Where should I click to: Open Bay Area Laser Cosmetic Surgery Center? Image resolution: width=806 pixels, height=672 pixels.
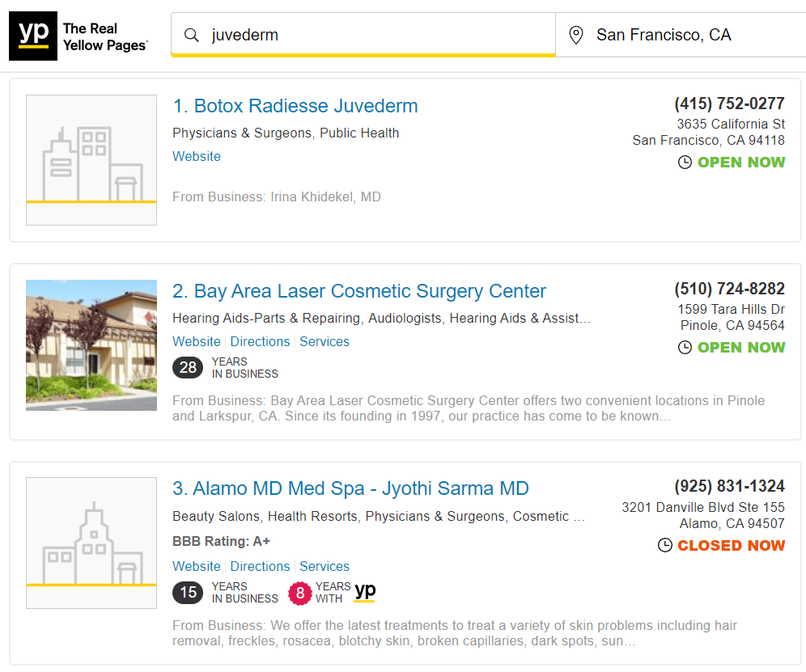[x=358, y=291]
